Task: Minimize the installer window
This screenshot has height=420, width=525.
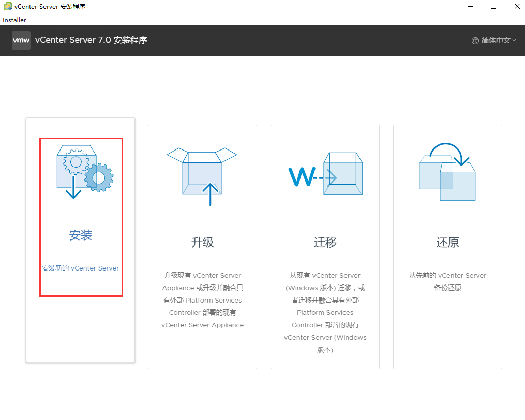Action: click(470, 6)
